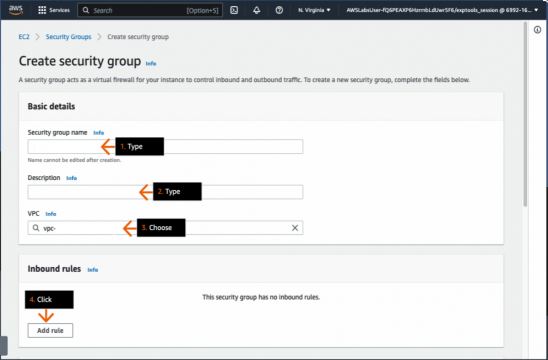Focus the Description text field

tap(165, 192)
